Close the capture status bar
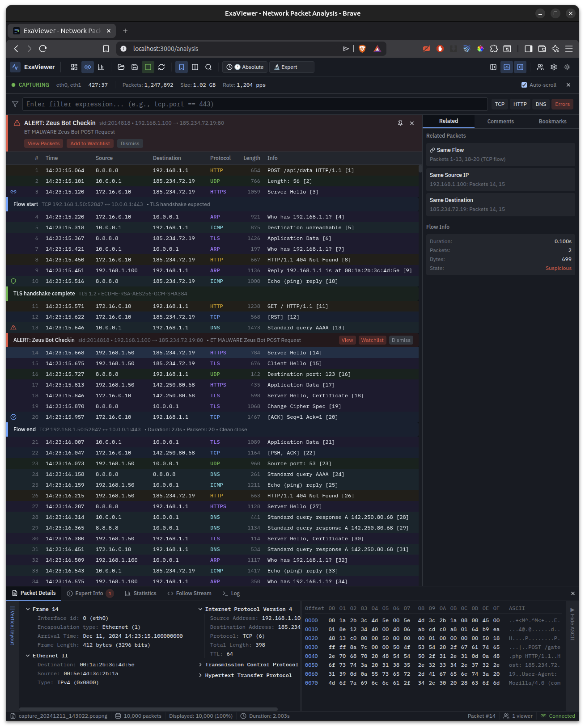The width and height of the screenshot is (585, 728). coord(568,85)
